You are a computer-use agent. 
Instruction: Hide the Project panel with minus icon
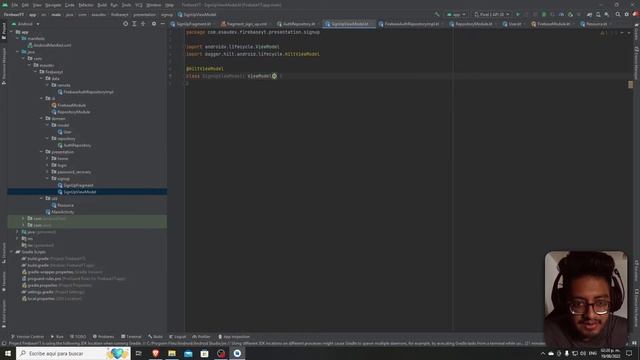coord(162,24)
